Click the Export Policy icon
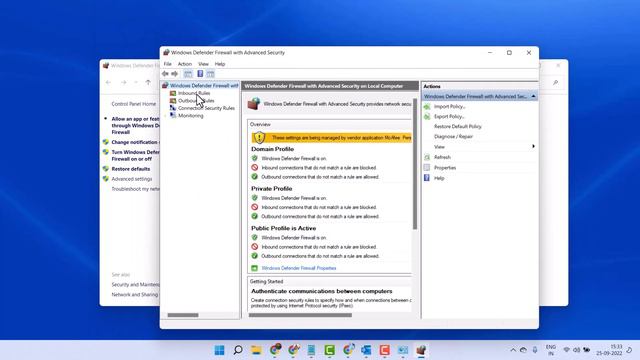This screenshot has height=360, width=640. click(427, 117)
